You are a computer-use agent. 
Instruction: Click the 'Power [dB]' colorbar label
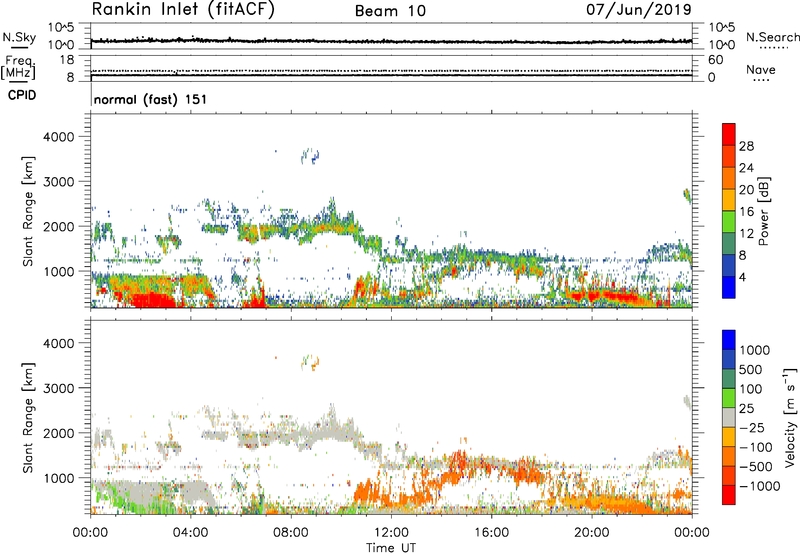click(763, 211)
